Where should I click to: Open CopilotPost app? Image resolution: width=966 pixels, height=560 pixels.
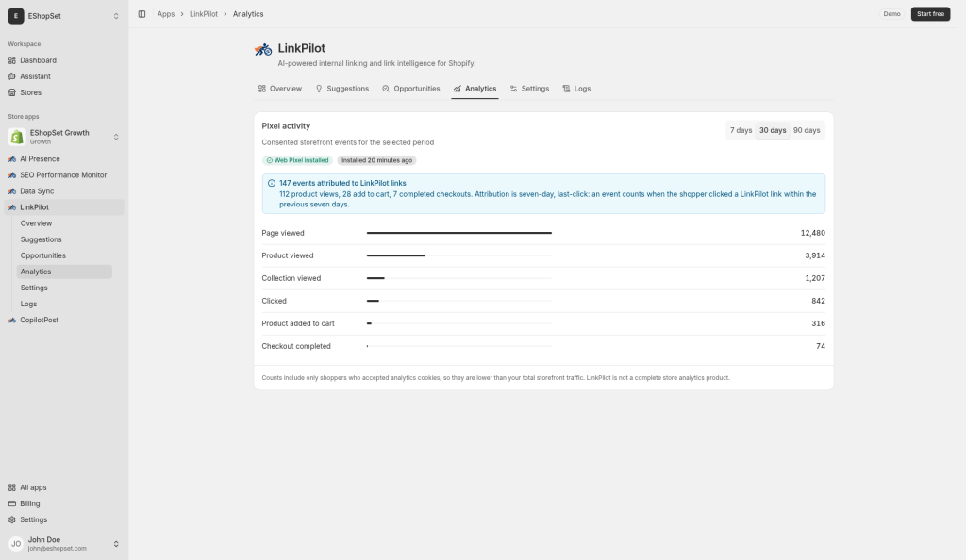[x=64, y=320]
